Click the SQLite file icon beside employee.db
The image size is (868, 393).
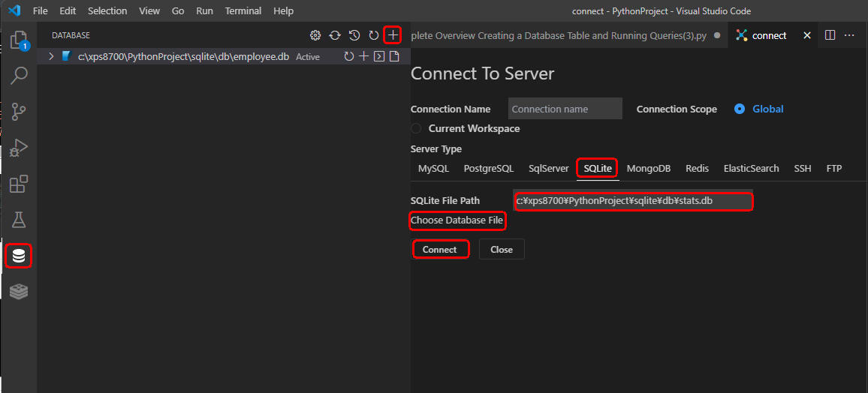pyautogui.click(x=67, y=56)
